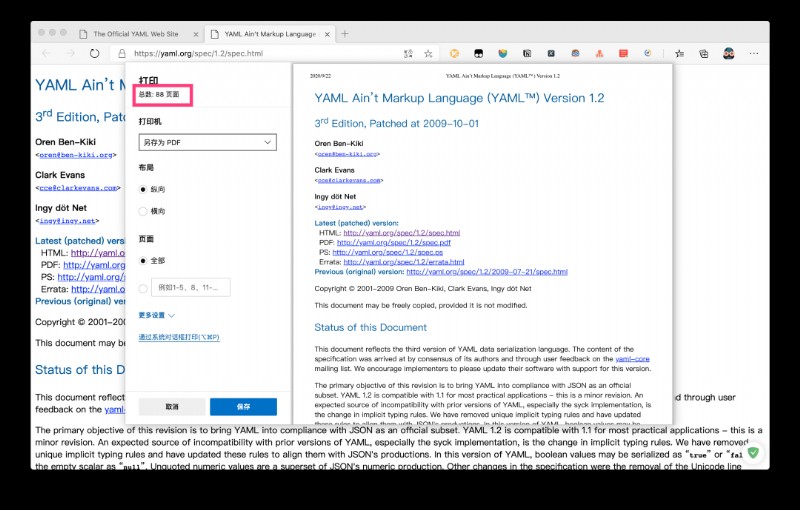Open the PDF spec link on background page
This screenshot has height=510, width=800.
click(94, 265)
